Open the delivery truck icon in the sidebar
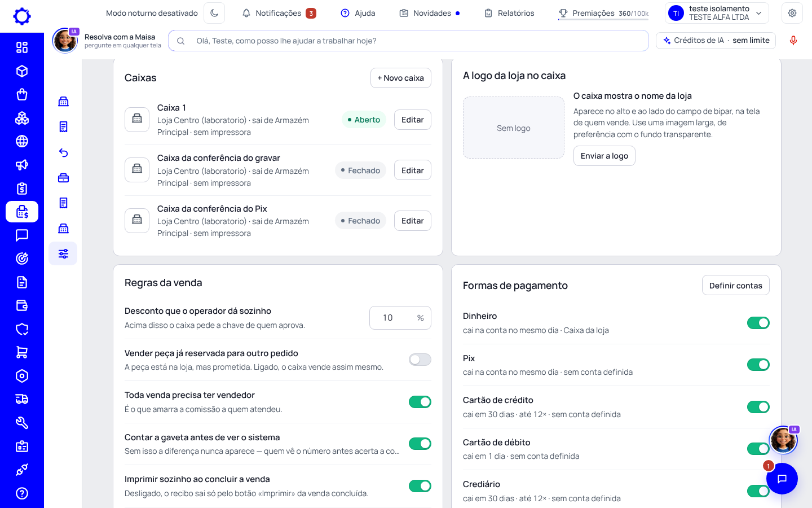 [x=22, y=399]
